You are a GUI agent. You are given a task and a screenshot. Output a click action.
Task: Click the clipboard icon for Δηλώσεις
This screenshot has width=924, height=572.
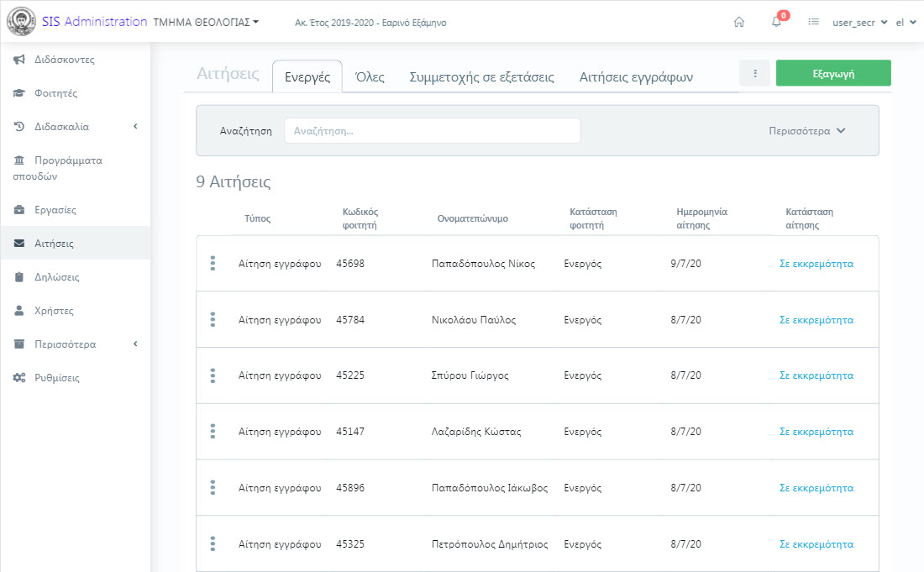19,277
